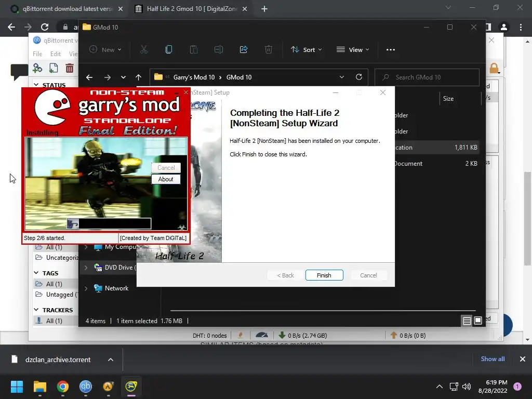Click download speed 0 B/s (2.74 GiB) status

[303, 336]
